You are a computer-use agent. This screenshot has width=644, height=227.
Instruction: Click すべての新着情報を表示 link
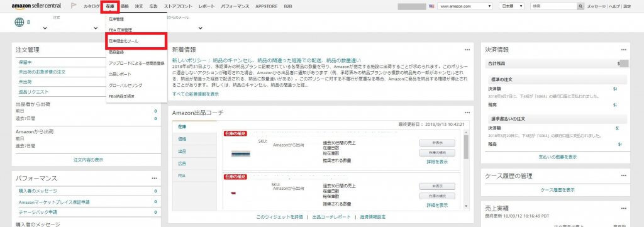[196, 94]
